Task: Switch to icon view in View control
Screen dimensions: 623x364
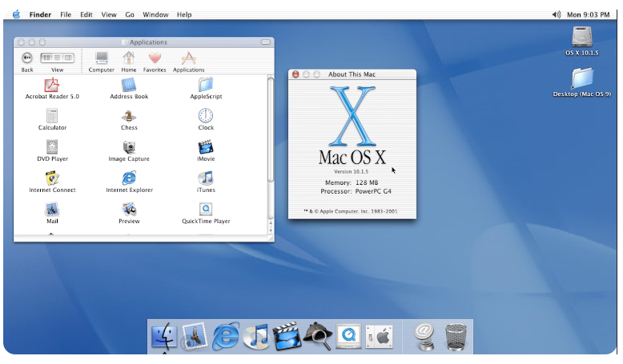Action: (x=46, y=58)
